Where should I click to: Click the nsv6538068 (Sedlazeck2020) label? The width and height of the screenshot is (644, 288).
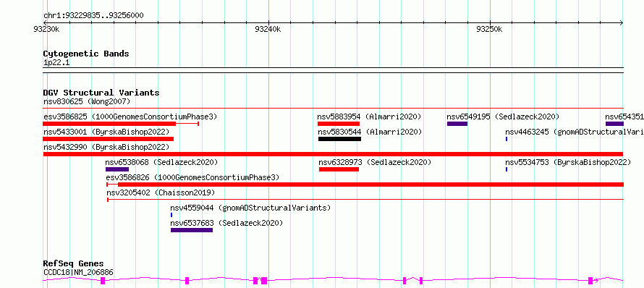pos(161,162)
